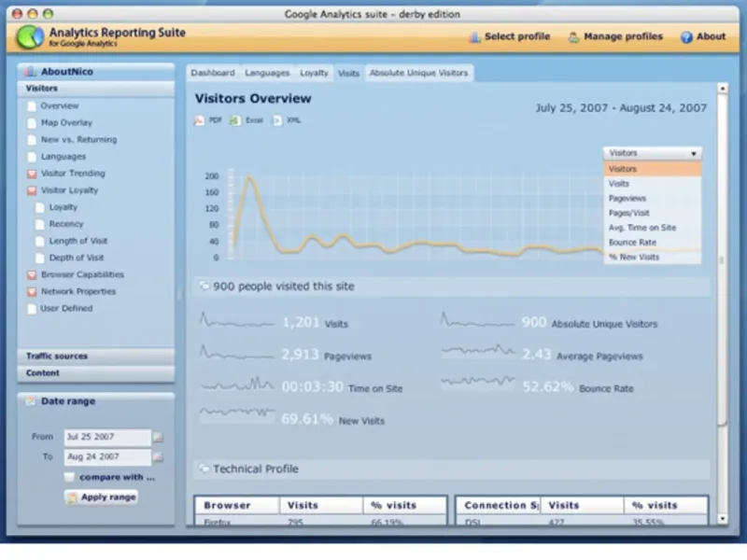Select highlighted Visitors option in dropdown list

tap(653, 169)
